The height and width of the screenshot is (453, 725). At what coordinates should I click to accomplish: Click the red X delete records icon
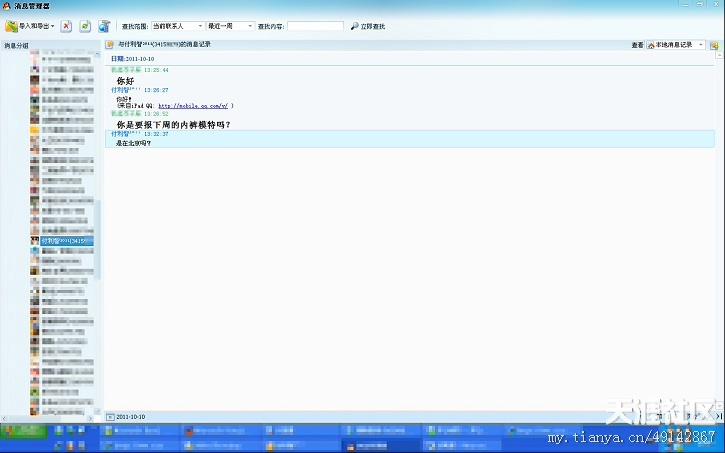[x=66, y=26]
